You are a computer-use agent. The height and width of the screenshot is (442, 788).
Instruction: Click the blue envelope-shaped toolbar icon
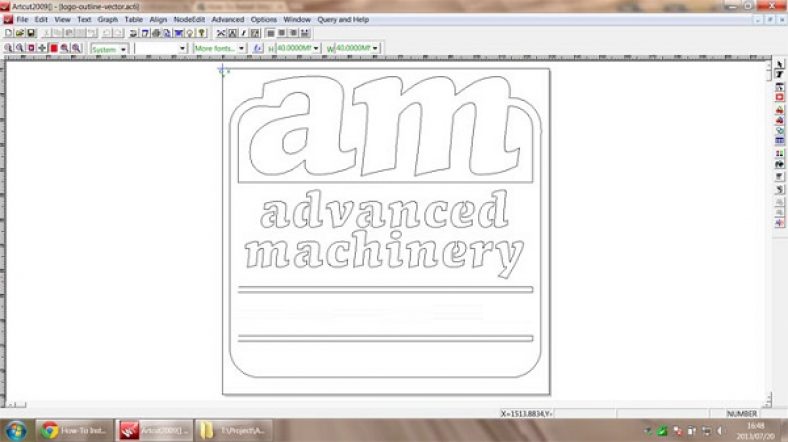[178, 33]
